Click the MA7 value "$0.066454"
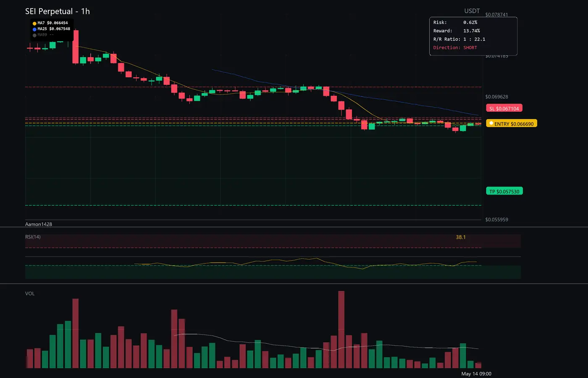 [58, 23]
